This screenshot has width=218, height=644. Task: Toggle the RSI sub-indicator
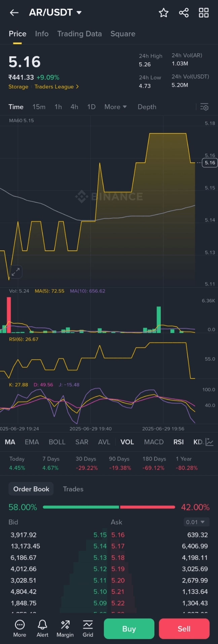[x=179, y=442]
